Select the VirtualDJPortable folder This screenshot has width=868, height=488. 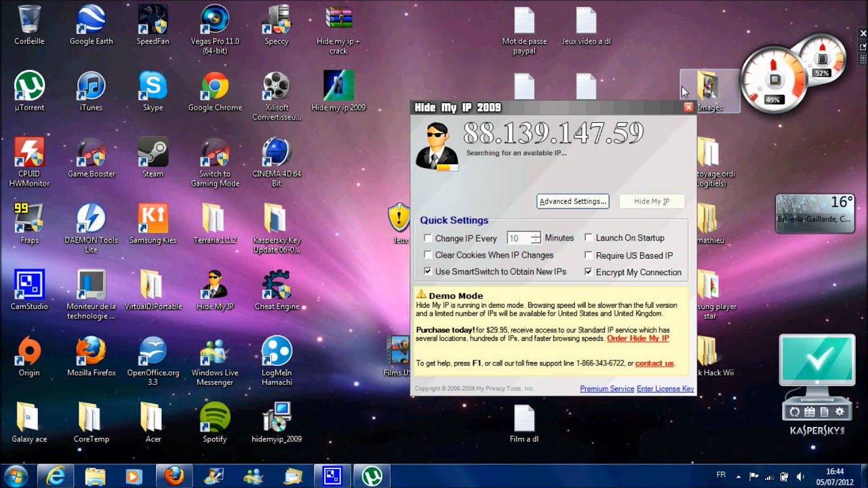[x=153, y=291]
